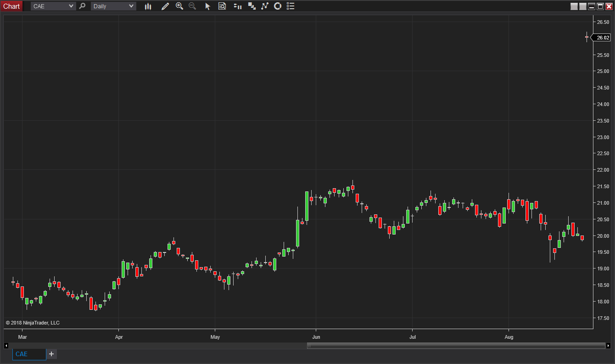Click the 26.50 price axis label
This screenshot has width=615, height=364.
point(603,22)
